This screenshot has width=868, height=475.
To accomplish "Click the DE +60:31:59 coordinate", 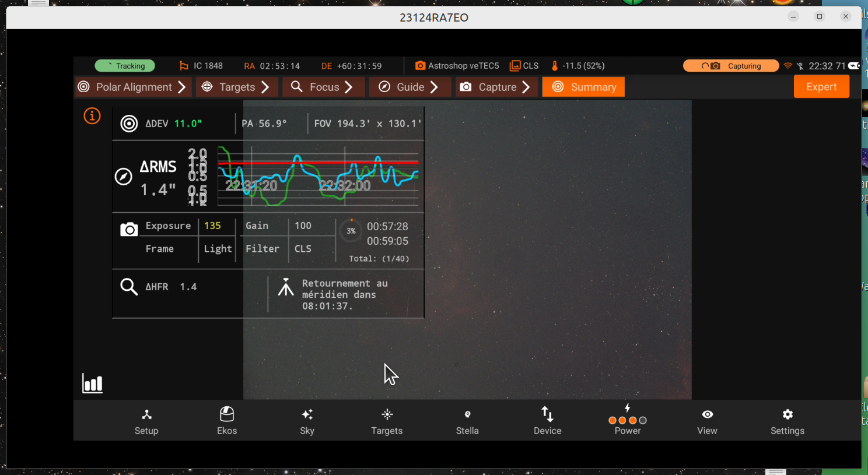I will [x=352, y=66].
